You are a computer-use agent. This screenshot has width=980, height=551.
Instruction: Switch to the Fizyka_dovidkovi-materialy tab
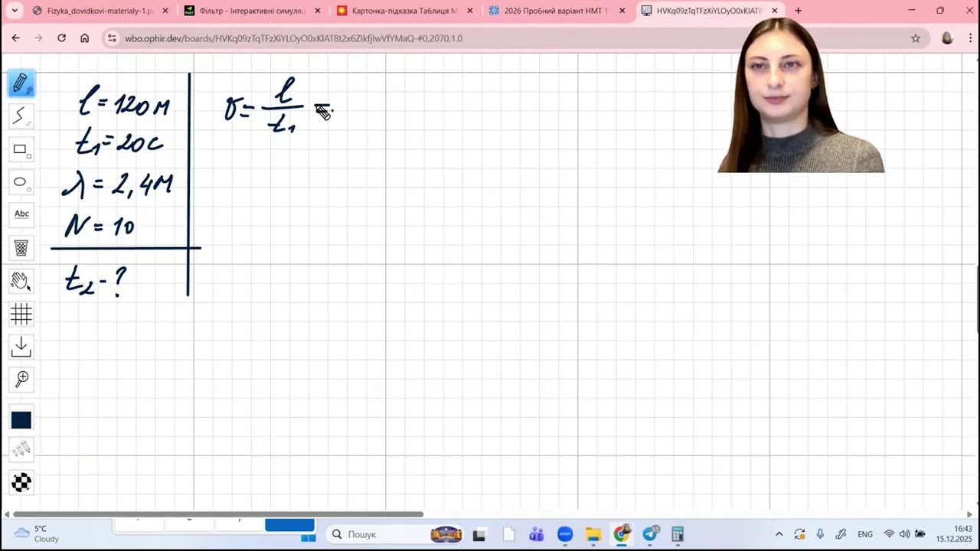[100, 11]
